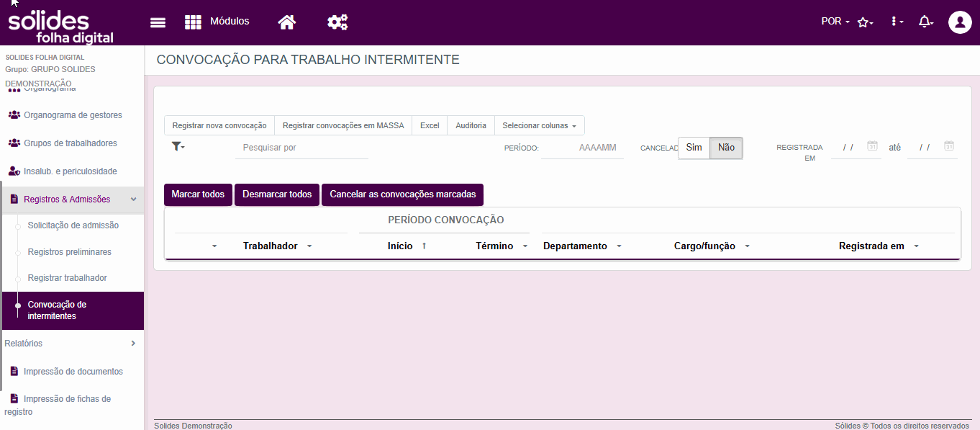Click the Departamento column header

click(x=575, y=246)
